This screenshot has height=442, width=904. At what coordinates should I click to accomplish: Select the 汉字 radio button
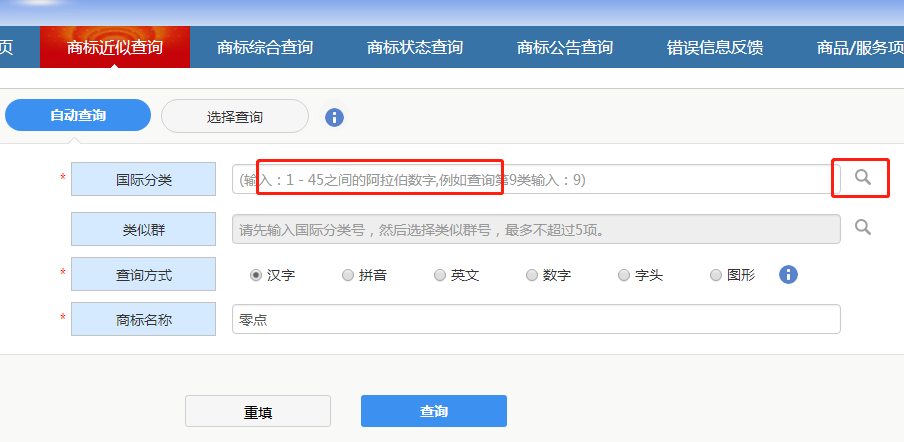click(x=256, y=275)
